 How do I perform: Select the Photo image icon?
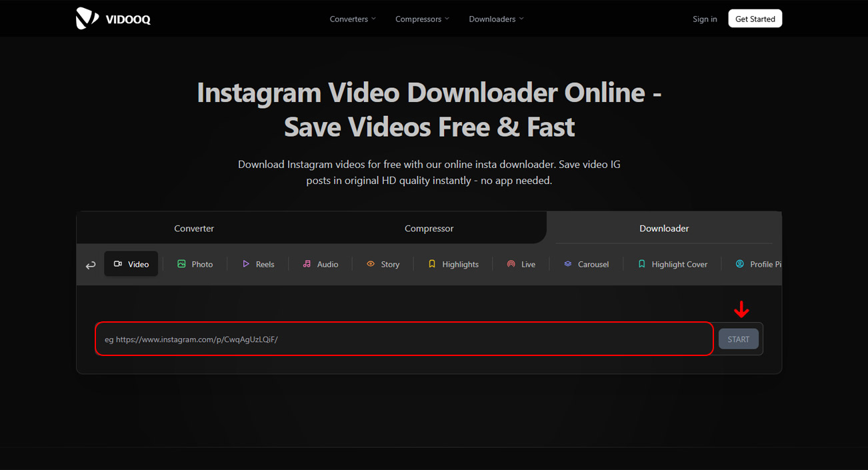tap(181, 264)
